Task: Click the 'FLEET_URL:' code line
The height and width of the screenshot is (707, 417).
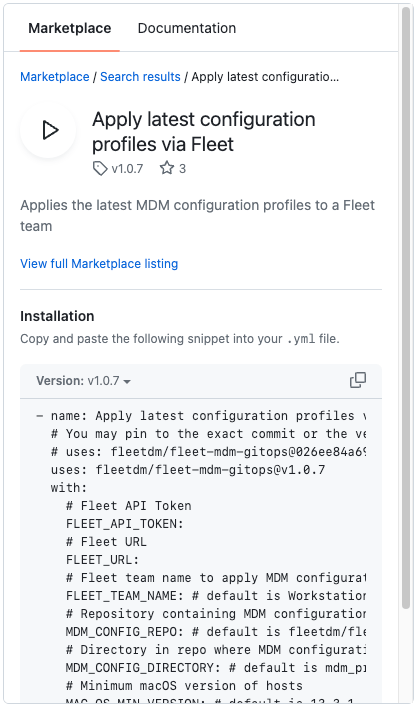Action: coord(102,560)
